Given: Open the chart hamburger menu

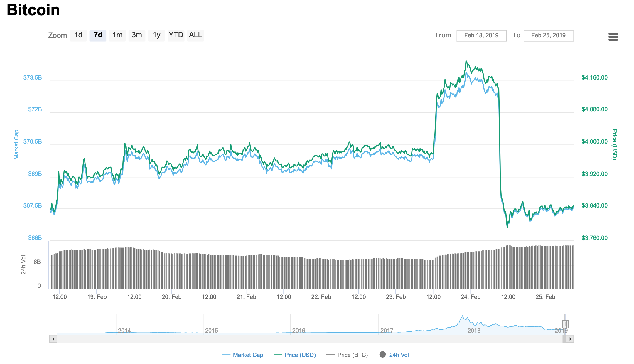Looking at the screenshot, I should click(x=613, y=37).
